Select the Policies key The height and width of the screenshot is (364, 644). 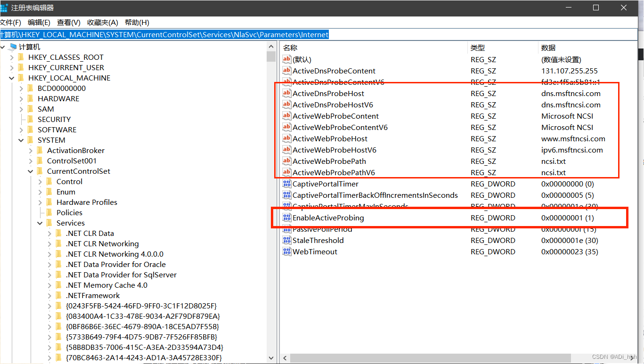69,212
